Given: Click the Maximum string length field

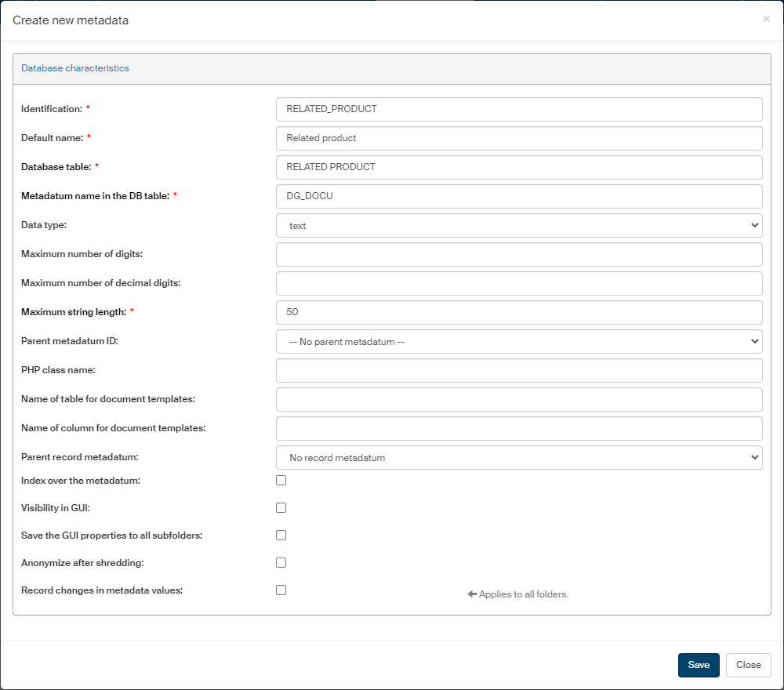Looking at the screenshot, I should click(519, 312).
